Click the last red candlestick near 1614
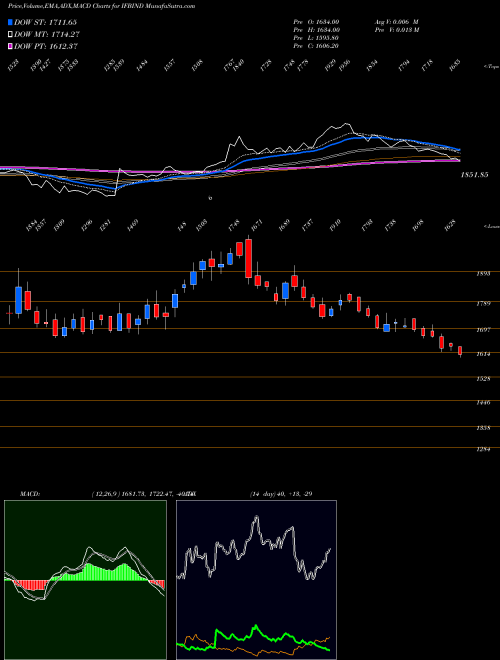The image size is (500, 660). click(460, 351)
